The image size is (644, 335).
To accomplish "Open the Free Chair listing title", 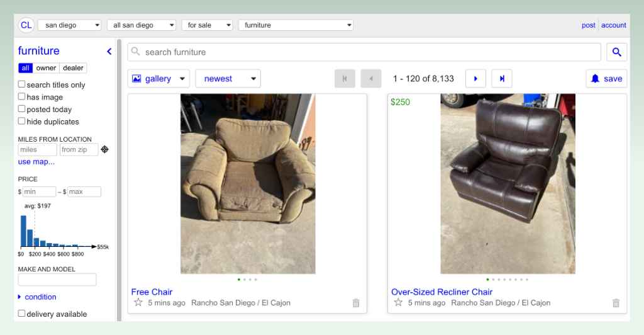I will (x=152, y=292).
